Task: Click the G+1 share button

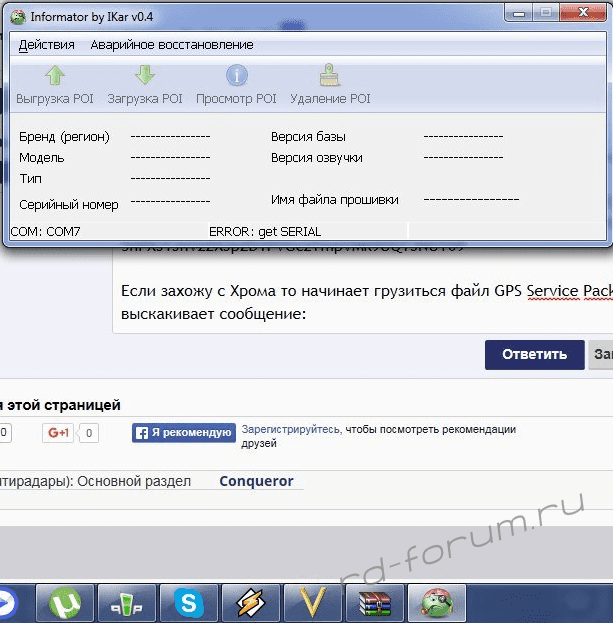Action: pos(58,433)
